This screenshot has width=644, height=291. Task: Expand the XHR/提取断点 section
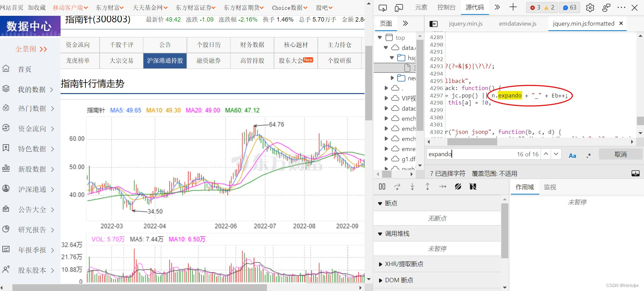coord(380,264)
